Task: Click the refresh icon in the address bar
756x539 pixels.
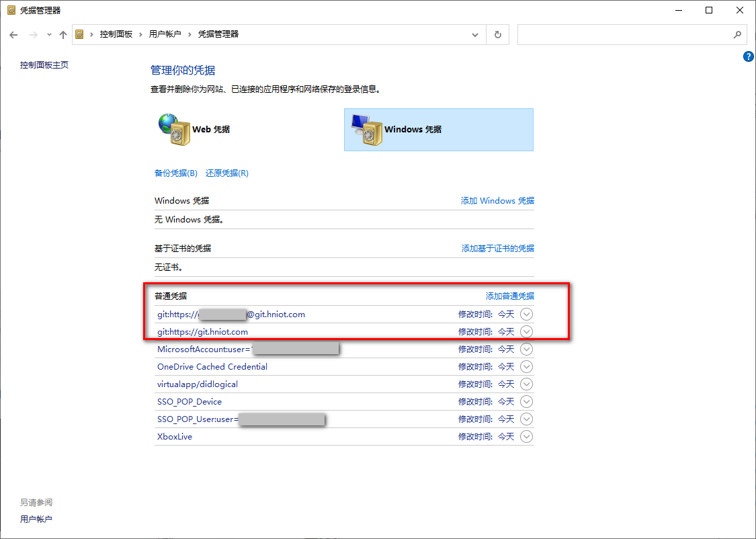Action: tap(498, 34)
